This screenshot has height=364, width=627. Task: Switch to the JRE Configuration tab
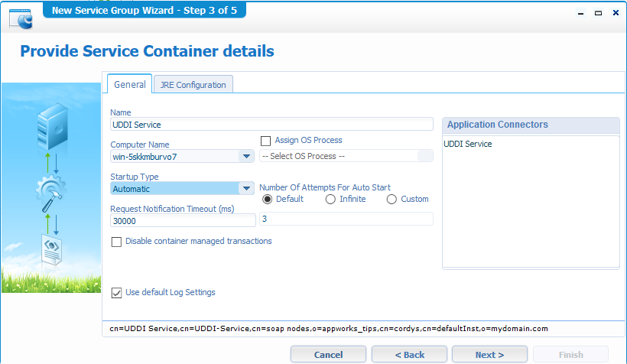(193, 85)
